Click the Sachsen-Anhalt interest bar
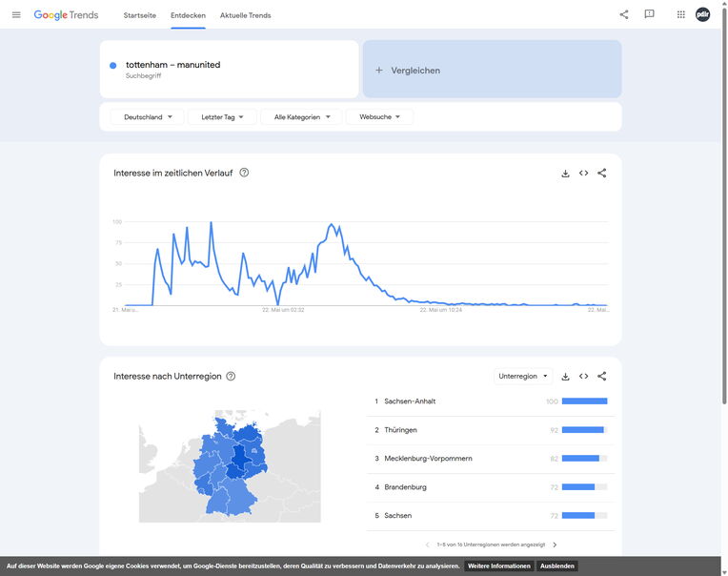This screenshot has width=728, height=576. (x=584, y=401)
